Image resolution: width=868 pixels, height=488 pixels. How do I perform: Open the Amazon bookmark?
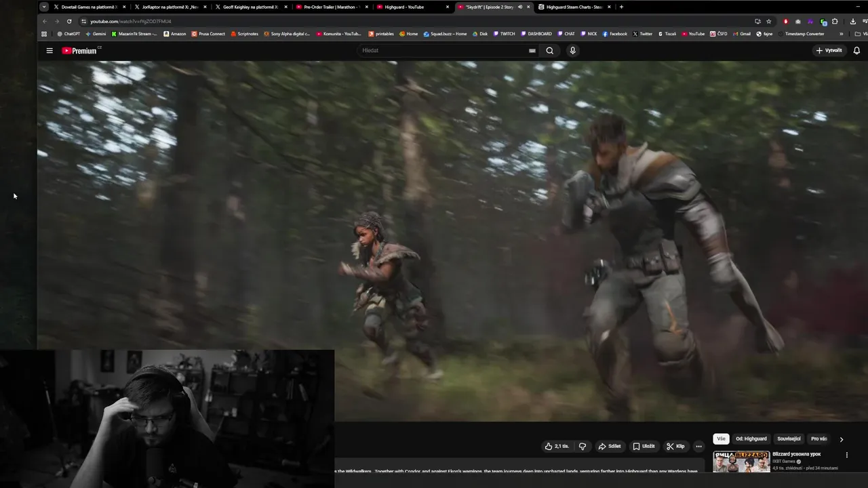click(x=175, y=34)
